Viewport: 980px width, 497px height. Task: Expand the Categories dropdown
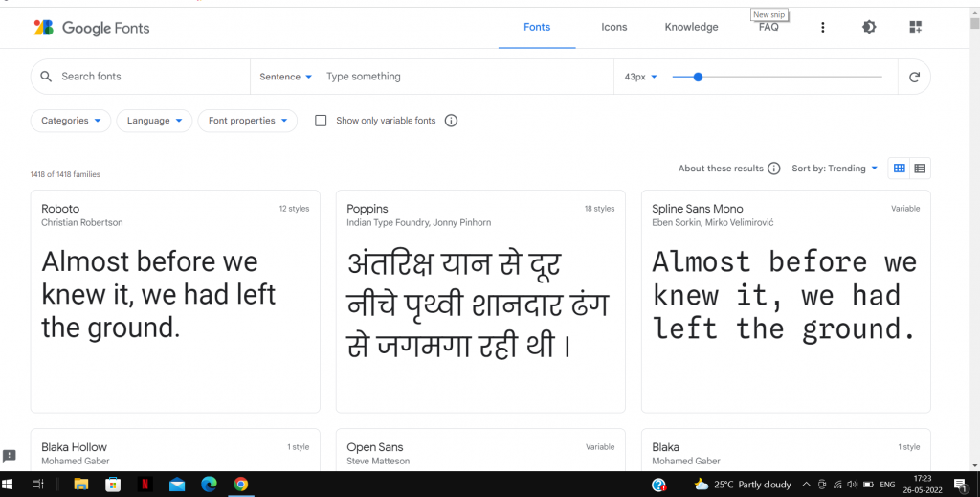(x=71, y=121)
